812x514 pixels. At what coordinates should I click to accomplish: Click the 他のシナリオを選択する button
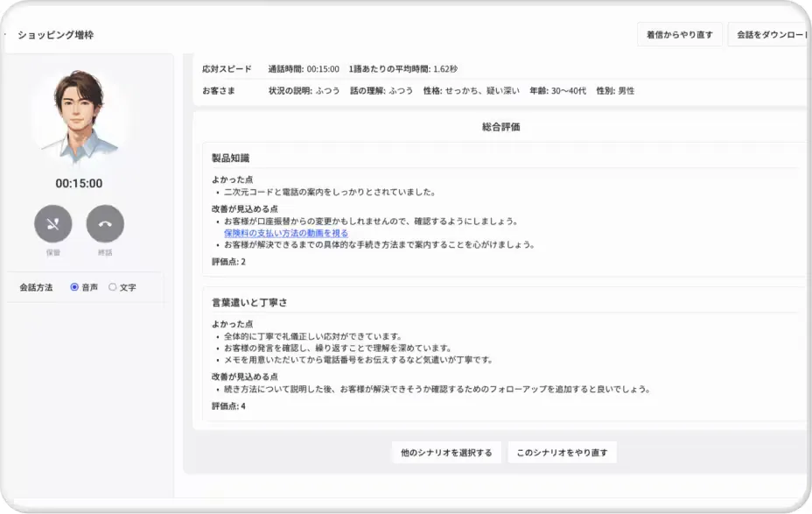tap(446, 453)
